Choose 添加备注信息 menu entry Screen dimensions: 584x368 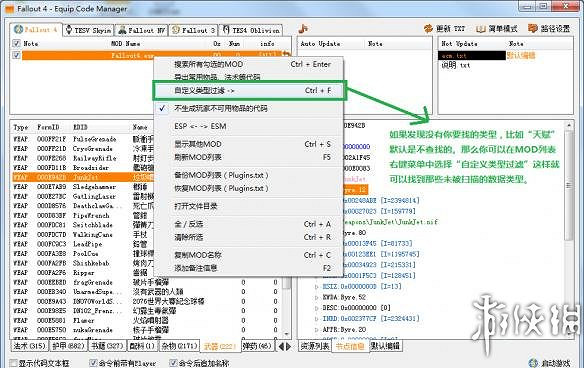coord(248,268)
